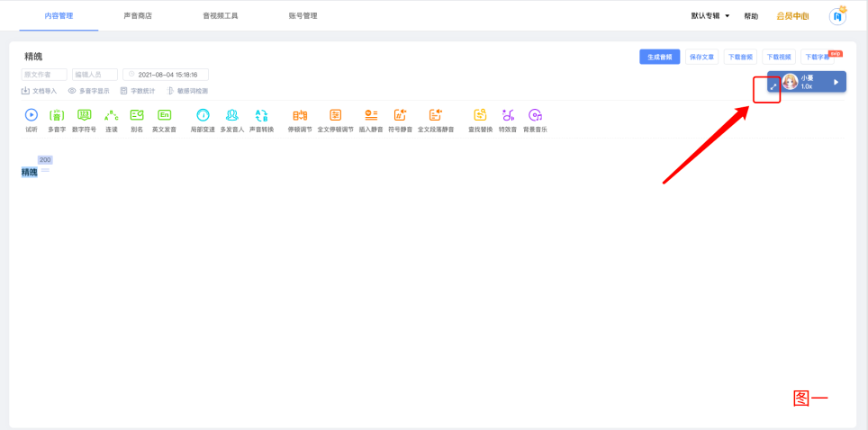868x430 pixels.
Task: Switch to the 内容管理 tab
Action: [x=59, y=16]
